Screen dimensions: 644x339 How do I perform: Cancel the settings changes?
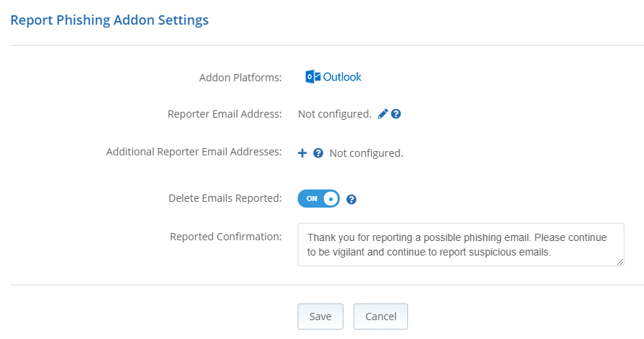tap(380, 316)
